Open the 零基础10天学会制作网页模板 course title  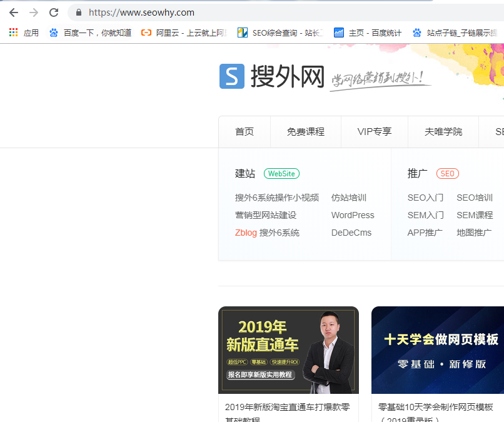pyautogui.click(x=436, y=413)
